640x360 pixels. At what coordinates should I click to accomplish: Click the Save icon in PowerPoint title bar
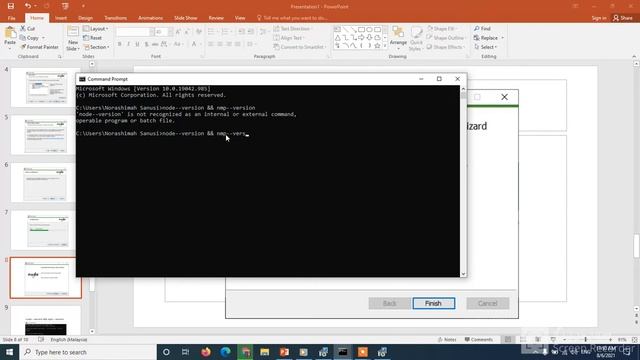tap(11, 6)
